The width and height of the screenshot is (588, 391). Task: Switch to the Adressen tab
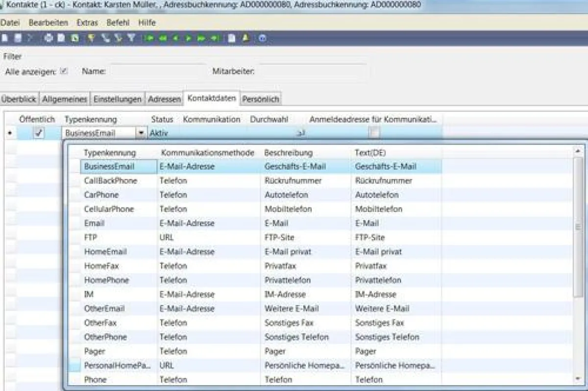pyautogui.click(x=164, y=99)
